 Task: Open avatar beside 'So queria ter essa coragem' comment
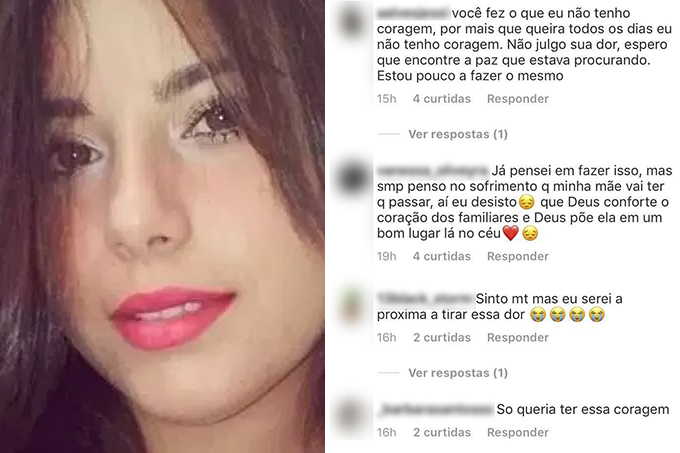coord(351,417)
